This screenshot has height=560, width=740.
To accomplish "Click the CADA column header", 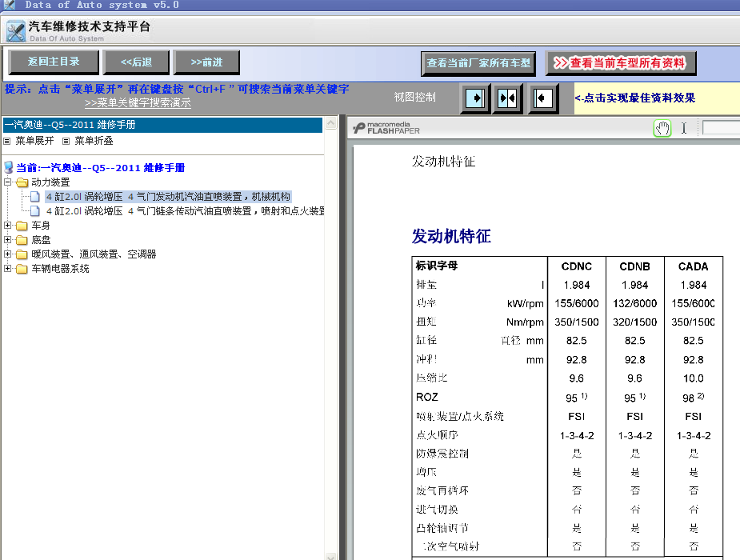I will tap(694, 266).
